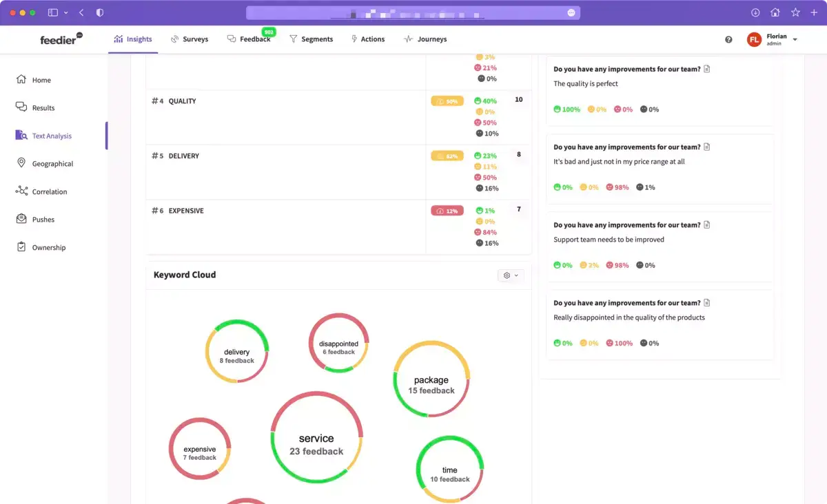Click the green 100% sentiment on quality card
Screen dimensions: 827x504
(566, 109)
